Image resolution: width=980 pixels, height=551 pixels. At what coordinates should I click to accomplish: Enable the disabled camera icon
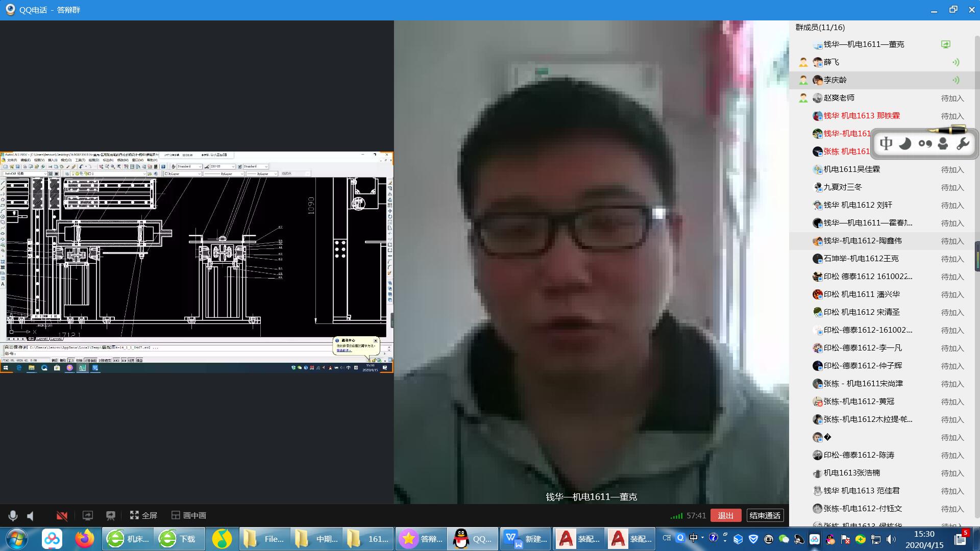click(x=62, y=516)
